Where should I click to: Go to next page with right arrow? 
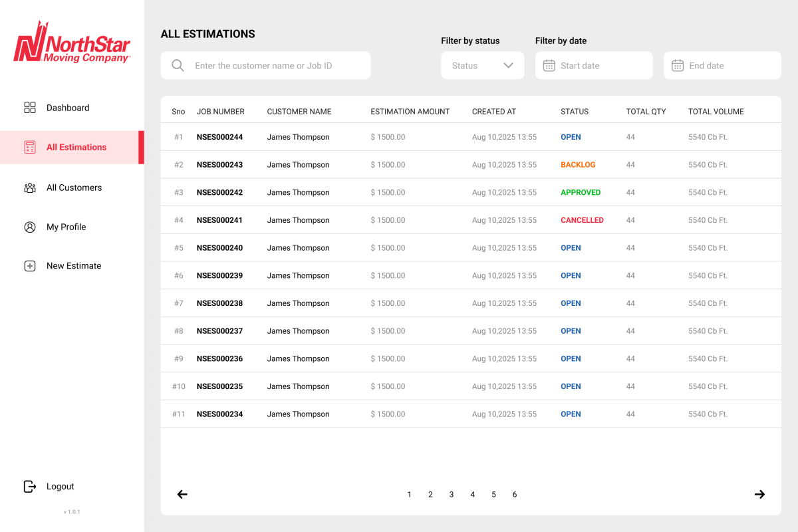(759, 494)
